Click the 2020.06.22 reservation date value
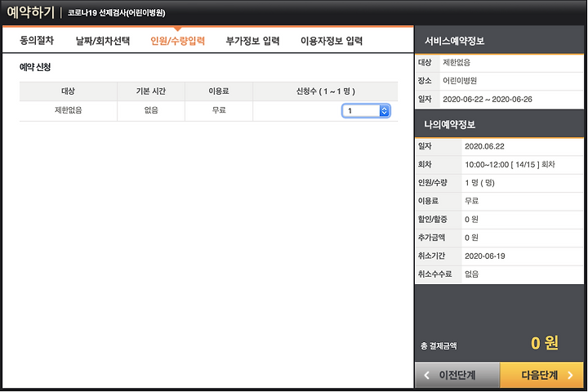588x392 pixels. [484, 146]
